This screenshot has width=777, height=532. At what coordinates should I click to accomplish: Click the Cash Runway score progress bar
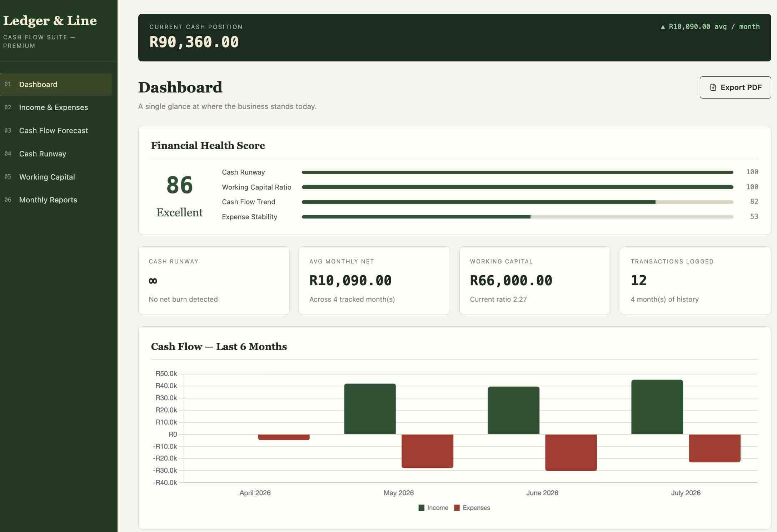[518, 172]
